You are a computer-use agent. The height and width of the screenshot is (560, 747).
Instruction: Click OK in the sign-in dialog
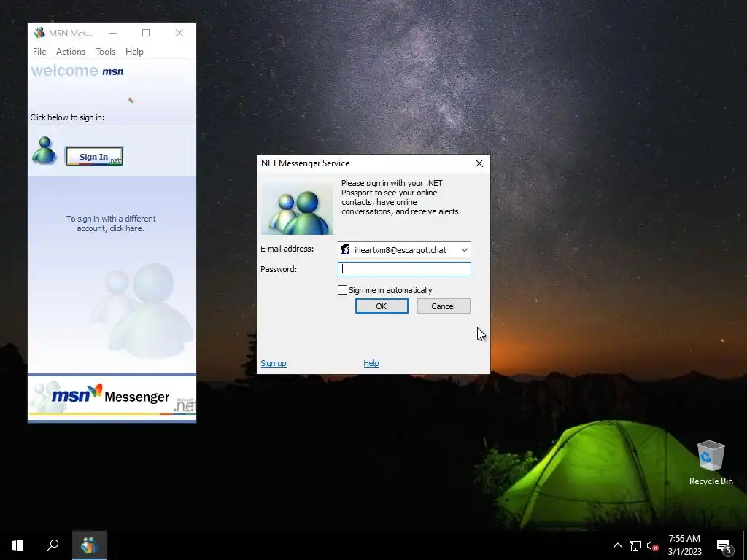click(382, 306)
